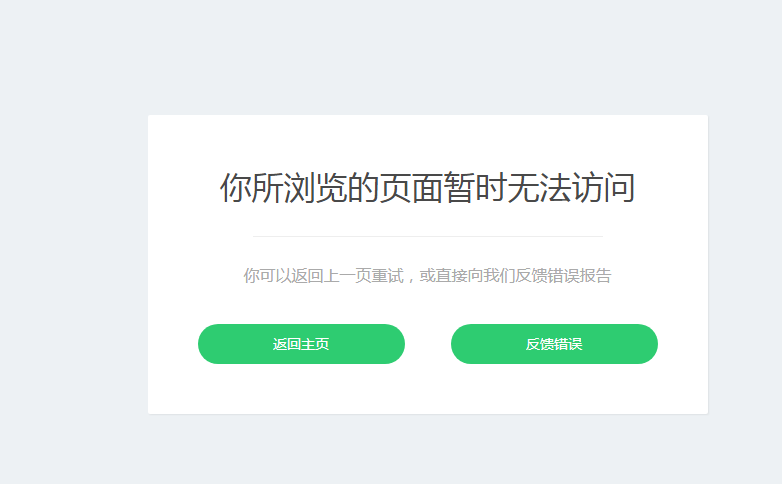Click the green 返回主页 button
Screen dimensions: 782x484
coord(301,344)
